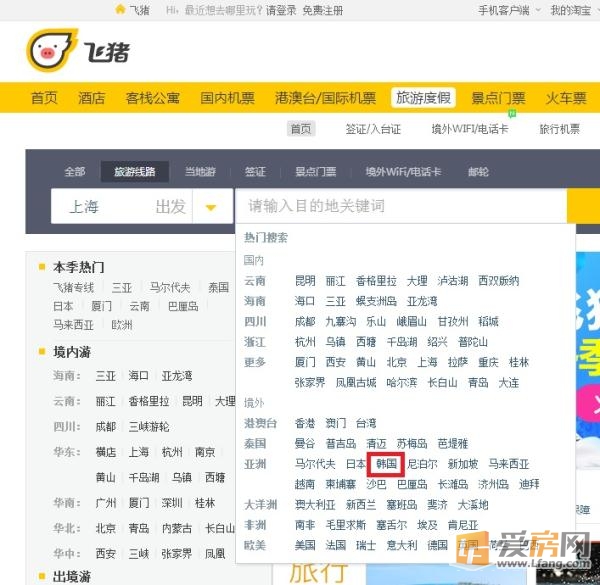
Task: Choose 香格里拉 in the hot search popup
Action: tap(376, 281)
